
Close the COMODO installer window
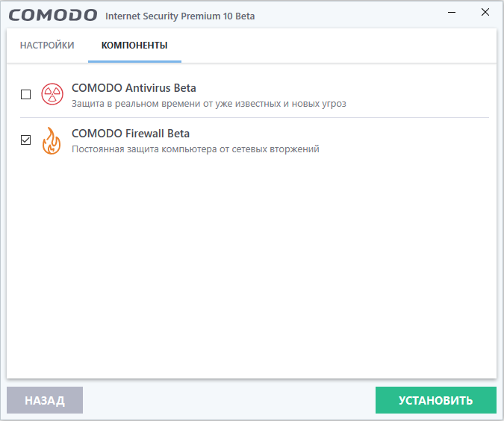coord(485,13)
